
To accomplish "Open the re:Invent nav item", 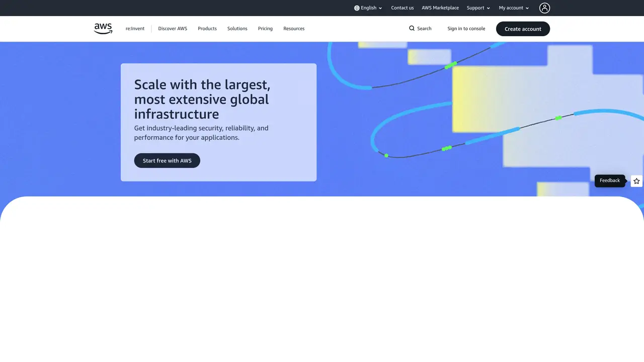I will point(135,29).
